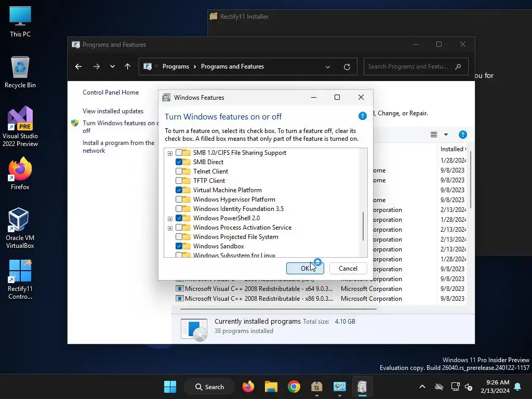The image size is (532, 399).
Task: Open Rectify11 Control Center desktop shortcut
Action: [20, 280]
